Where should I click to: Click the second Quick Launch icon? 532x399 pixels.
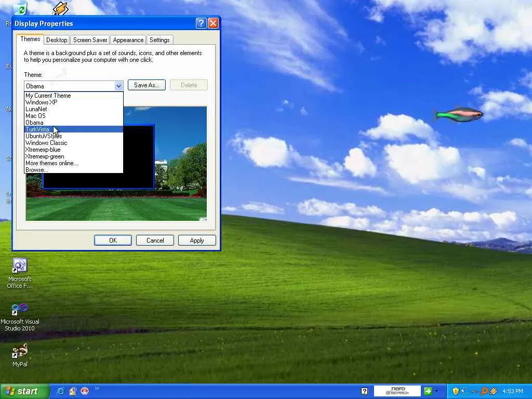click(x=73, y=391)
